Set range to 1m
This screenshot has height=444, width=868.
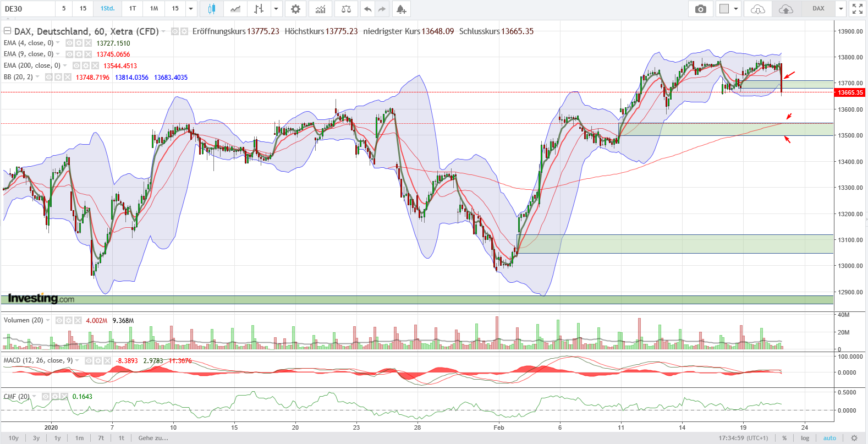(x=80, y=438)
